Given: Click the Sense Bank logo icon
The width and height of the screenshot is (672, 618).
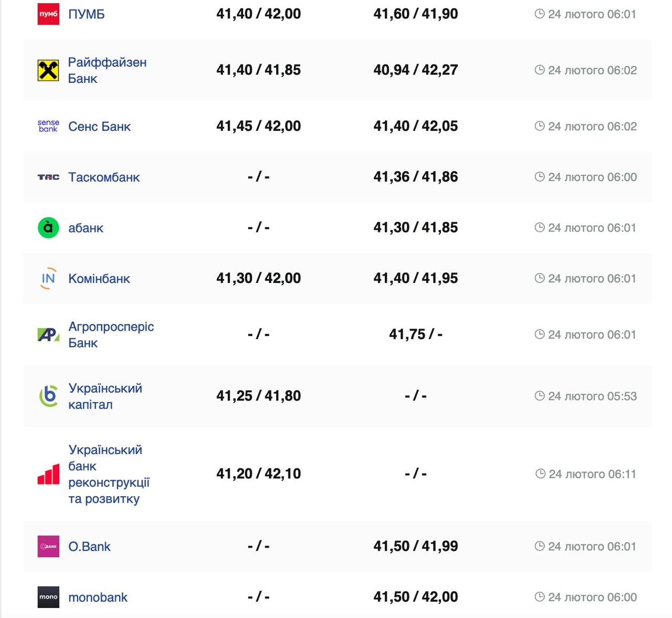Looking at the screenshot, I should [48, 126].
